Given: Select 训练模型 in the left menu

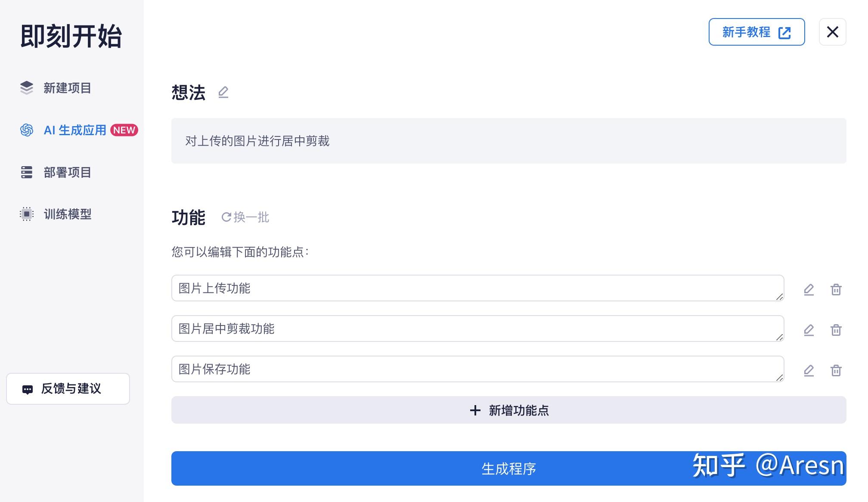Looking at the screenshot, I should [67, 214].
